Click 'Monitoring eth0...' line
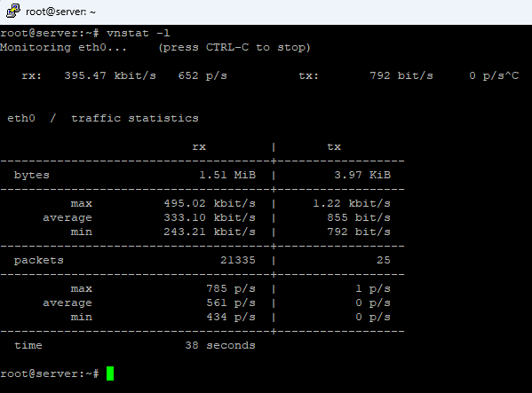The width and height of the screenshot is (532, 393). (x=63, y=47)
